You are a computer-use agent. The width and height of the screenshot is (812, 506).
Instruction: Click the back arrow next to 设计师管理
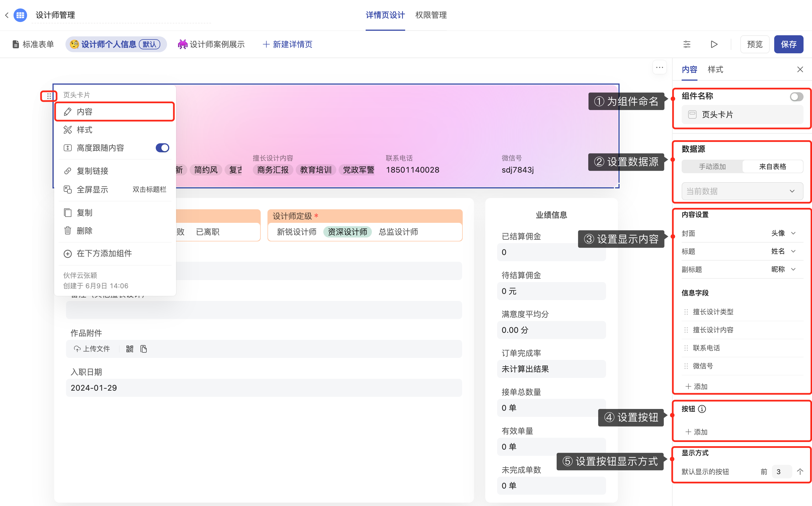point(7,15)
